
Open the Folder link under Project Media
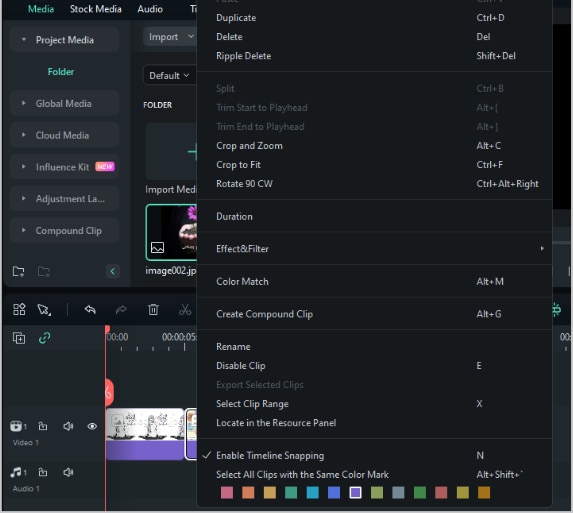click(61, 72)
